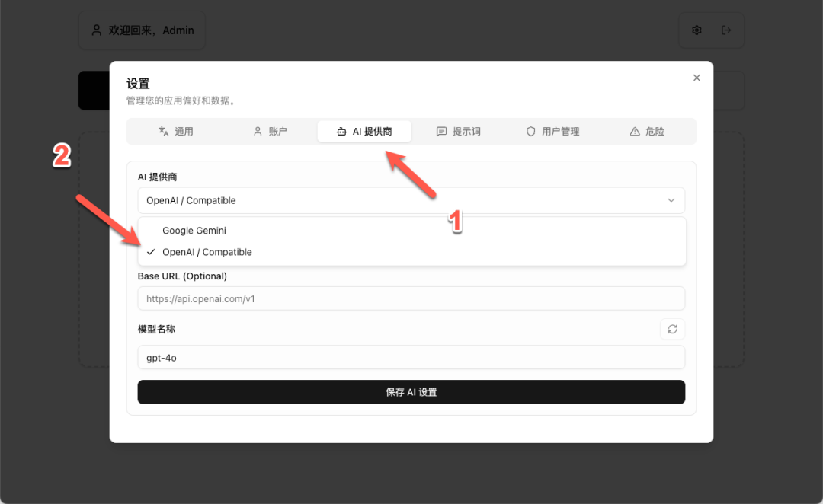
Task: Close the 设置 dialog with the X
Action: coord(697,78)
